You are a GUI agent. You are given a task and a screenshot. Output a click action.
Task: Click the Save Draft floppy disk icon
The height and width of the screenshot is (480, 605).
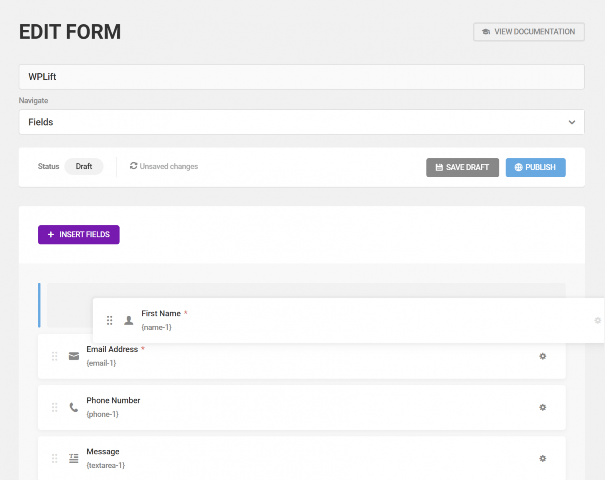tap(439, 167)
